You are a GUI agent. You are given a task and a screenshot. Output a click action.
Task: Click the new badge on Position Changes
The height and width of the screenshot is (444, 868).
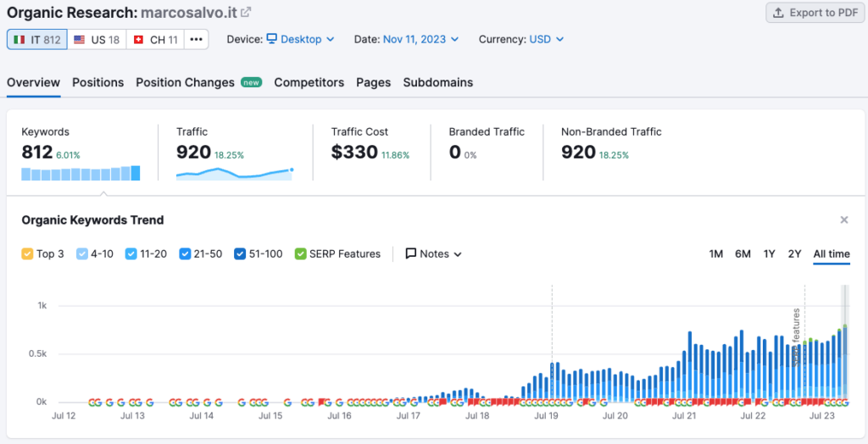tap(251, 82)
